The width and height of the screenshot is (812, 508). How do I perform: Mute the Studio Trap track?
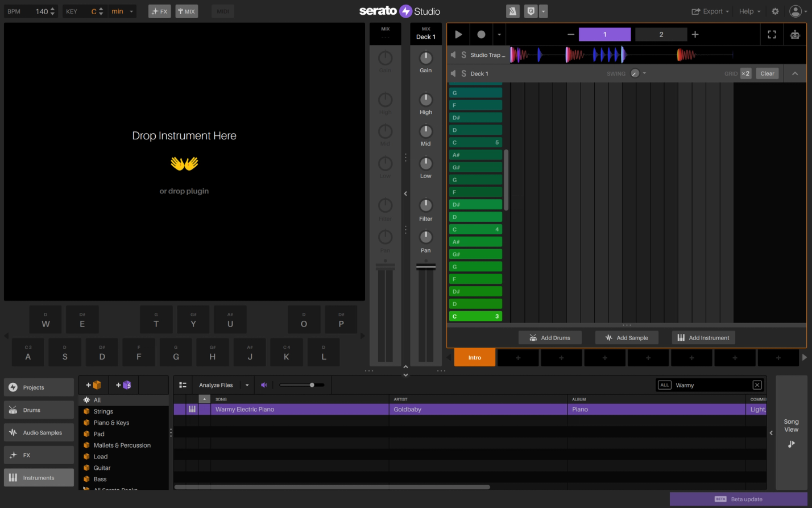pyautogui.click(x=453, y=55)
